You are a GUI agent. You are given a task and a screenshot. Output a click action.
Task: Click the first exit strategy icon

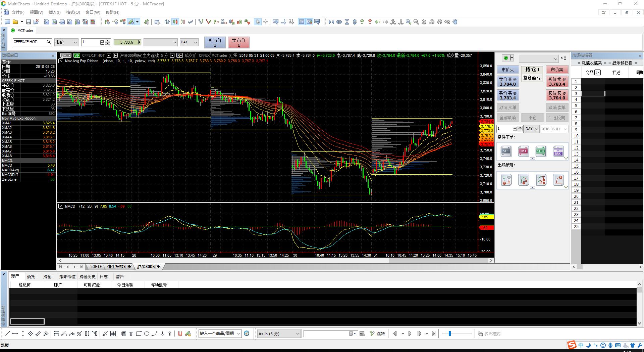click(x=506, y=180)
